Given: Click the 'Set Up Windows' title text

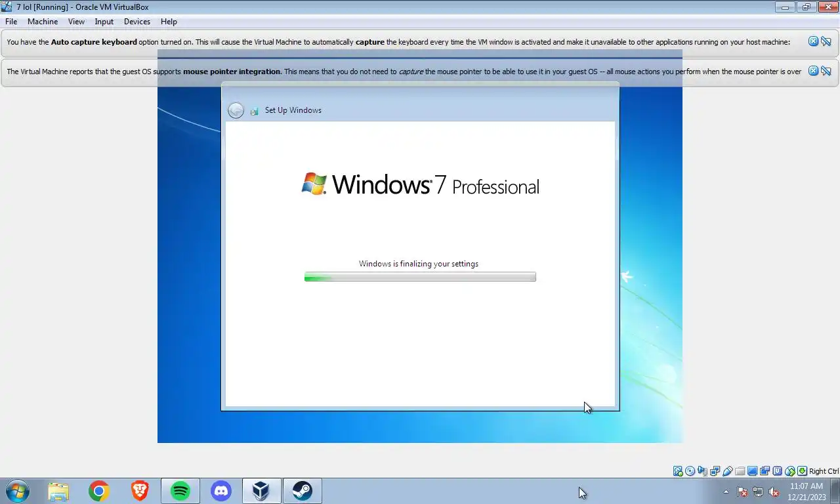Looking at the screenshot, I should 293,110.
